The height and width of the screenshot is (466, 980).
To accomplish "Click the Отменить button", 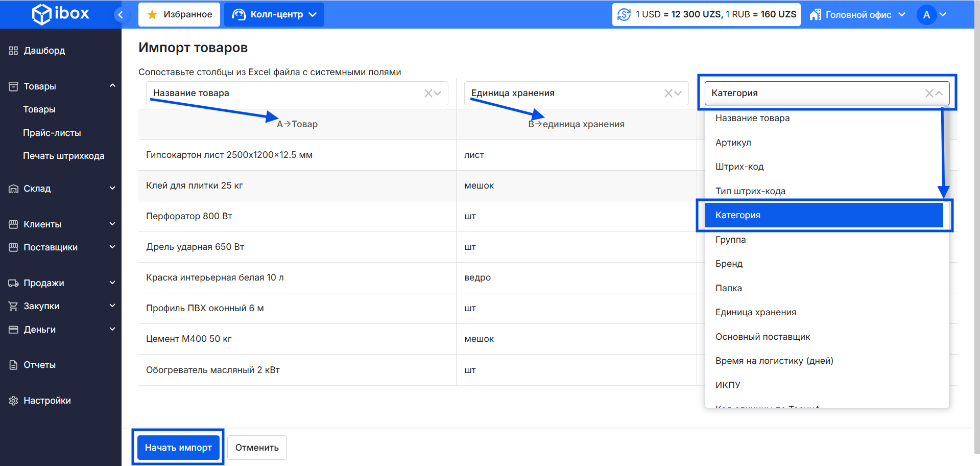I will 257,448.
